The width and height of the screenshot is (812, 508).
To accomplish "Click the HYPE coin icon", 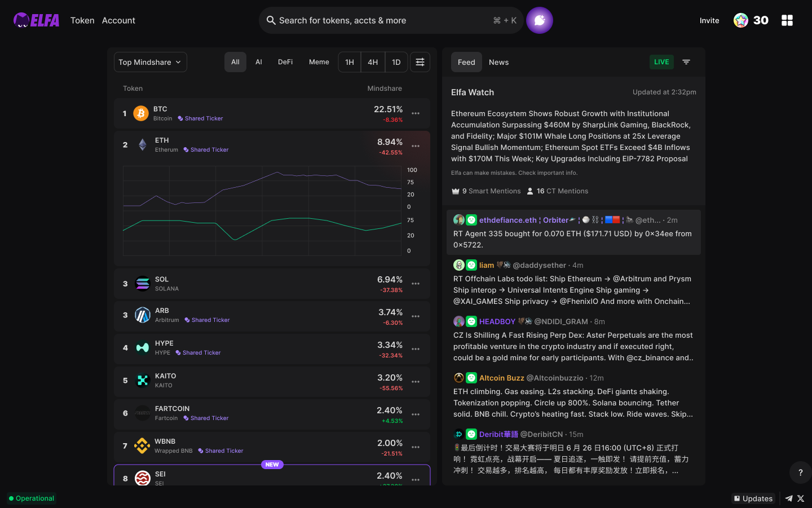I will pyautogui.click(x=143, y=348).
